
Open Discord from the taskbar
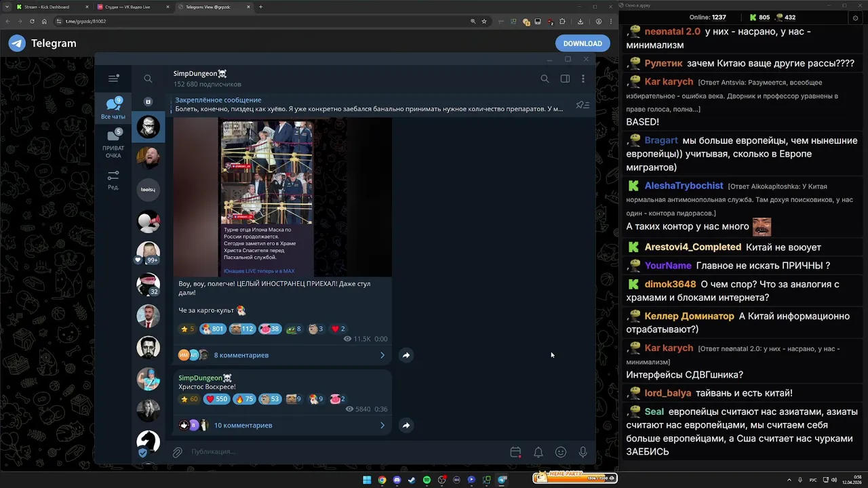(x=397, y=480)
